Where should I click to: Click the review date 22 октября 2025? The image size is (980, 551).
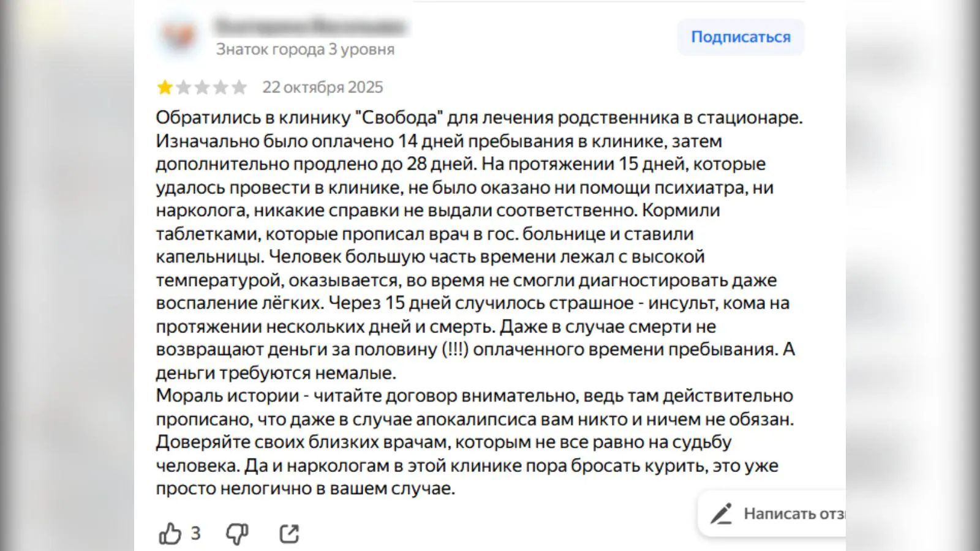coord(322,87)
